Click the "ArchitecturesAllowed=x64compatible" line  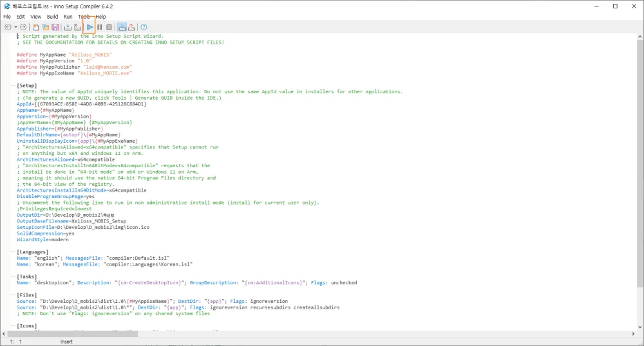[x=66, y=159]
